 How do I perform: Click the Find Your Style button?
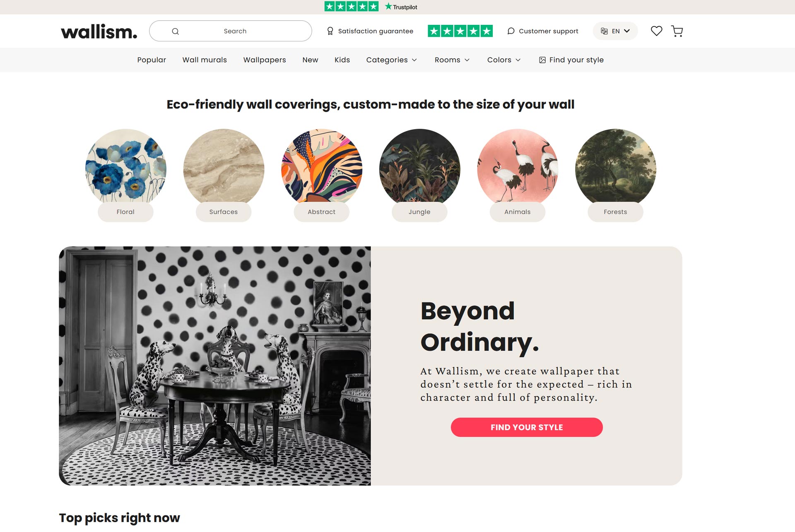pyautogui.click(x=526, y=427)
